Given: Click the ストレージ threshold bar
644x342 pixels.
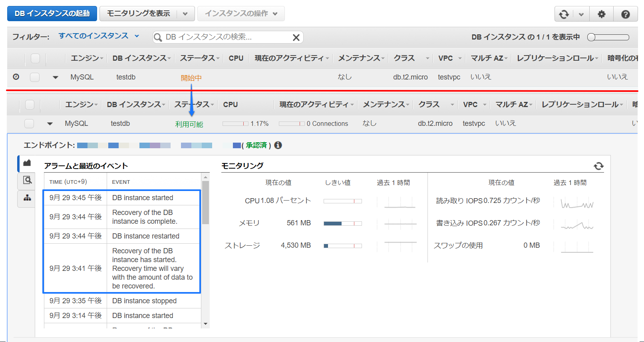Looking at the screenshot, I should 343,246.
